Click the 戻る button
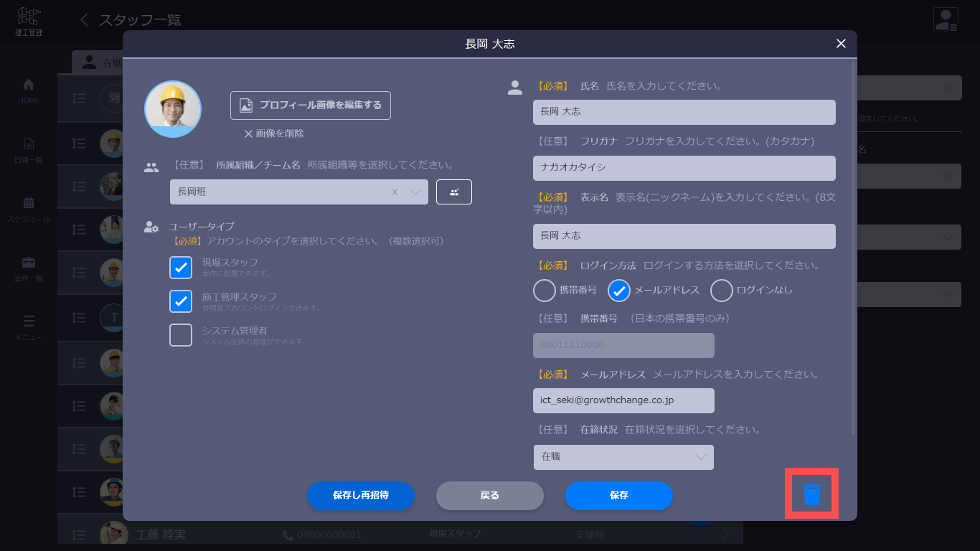Screen dimensions: 980x551 [490, 496]
